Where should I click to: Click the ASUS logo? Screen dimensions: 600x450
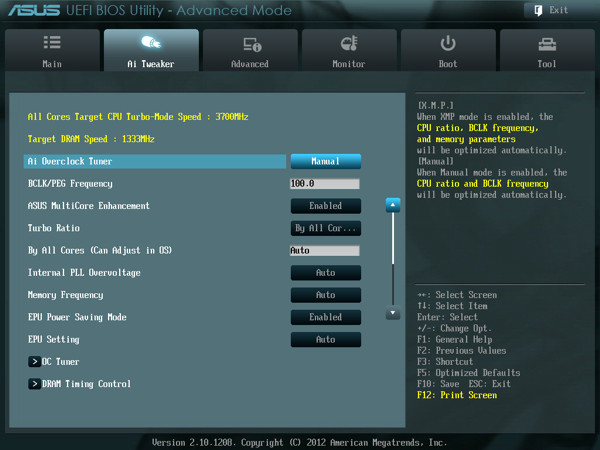coord(34,10)
